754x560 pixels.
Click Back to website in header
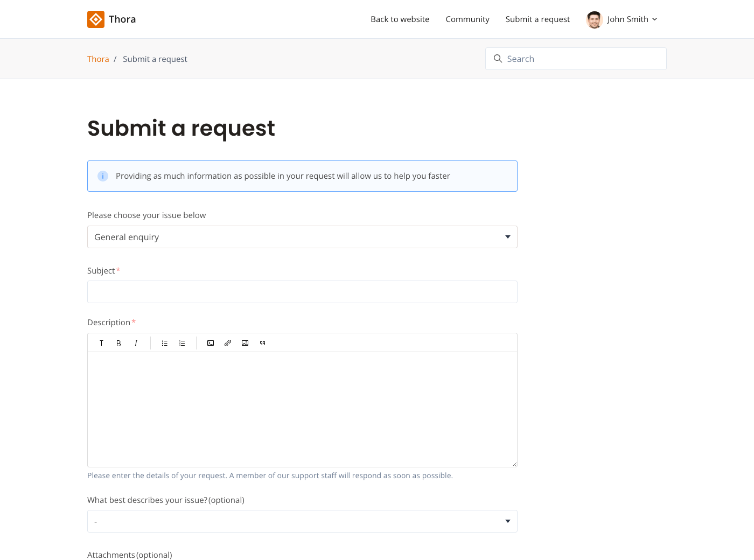pyautogui.click(x=400, y=19)
